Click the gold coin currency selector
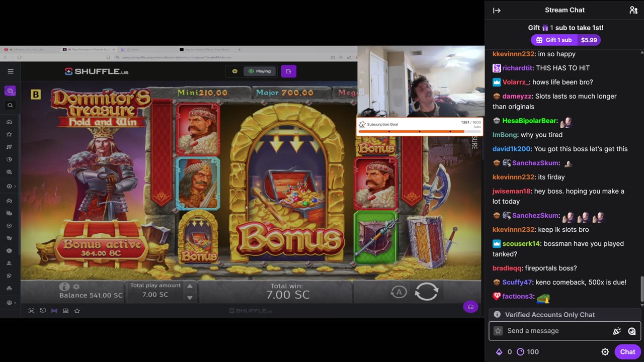The image size is (644, 362). pos(234,71)
